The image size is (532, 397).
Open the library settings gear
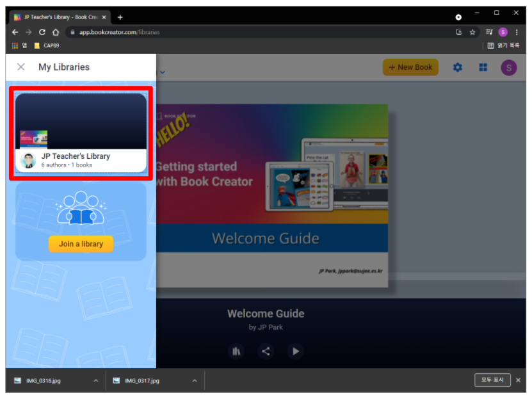(457, 67)
